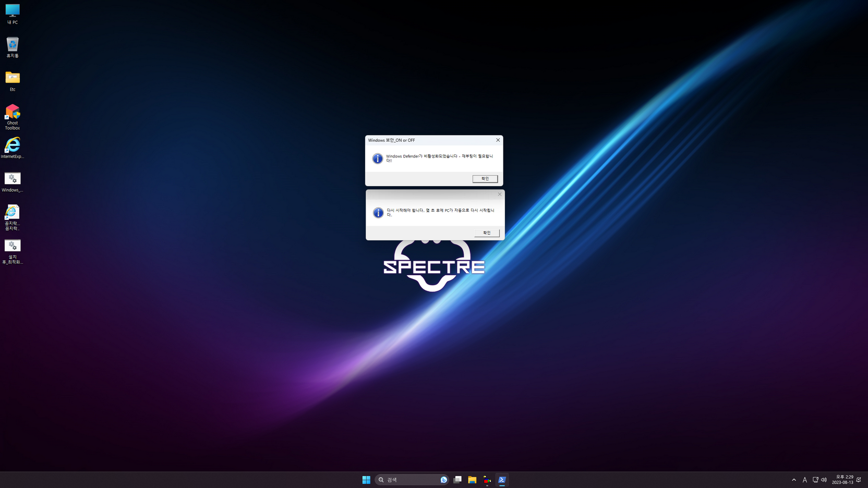Open the colorful pinned app on taskbar
This screenshot has width=868, height=488.
click(x=487, y=480)
